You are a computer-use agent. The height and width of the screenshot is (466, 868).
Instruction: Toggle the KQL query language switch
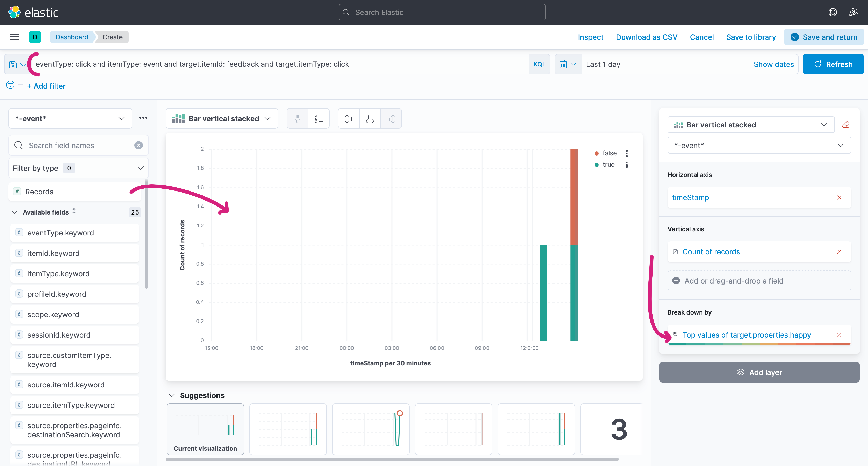(539, 64)
